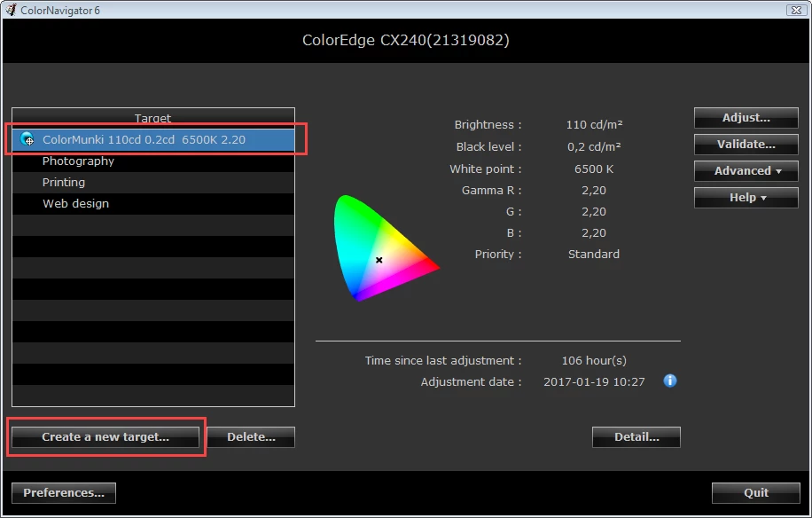
Task: Click the color gamut chromaticity diagram
Action: [x=386, y=247]
